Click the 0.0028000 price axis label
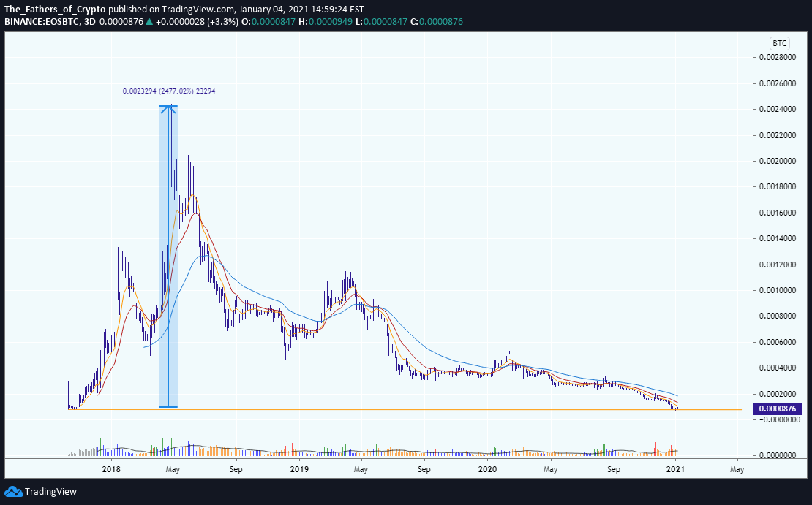This screenshot has height=505, width=812. 778,58
